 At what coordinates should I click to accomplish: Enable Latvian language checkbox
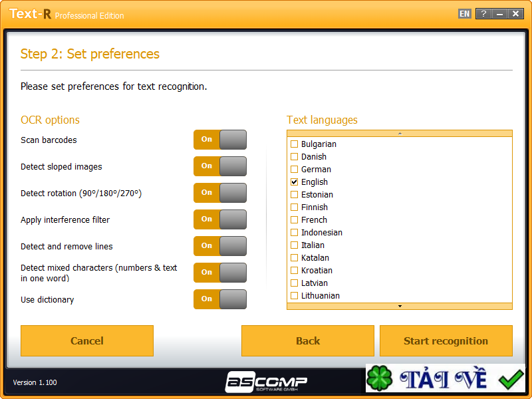pyautogui.click(x=294, y=283)
